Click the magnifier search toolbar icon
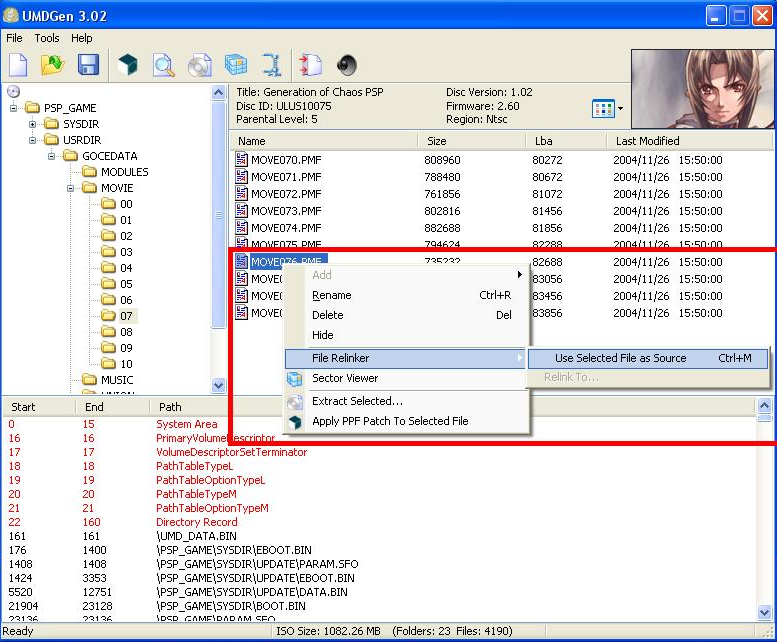This screenshot has height=642, width=777. [163, 66]
